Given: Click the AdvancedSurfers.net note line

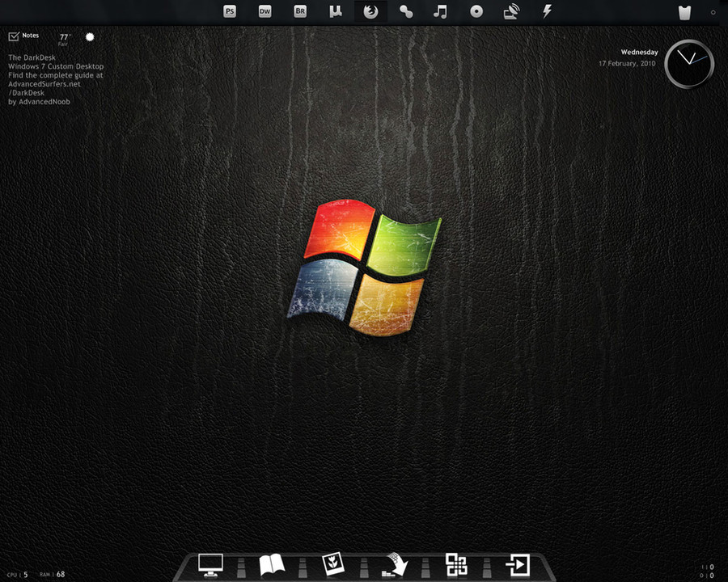Looking at the screenshot, I should pyautogui.click(x=44, y=84).
